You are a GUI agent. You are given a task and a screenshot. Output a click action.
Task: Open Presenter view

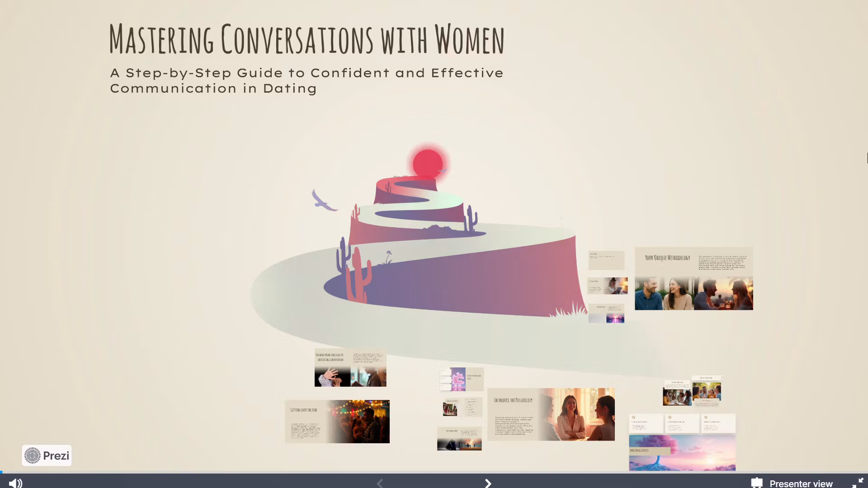(x=792, y=483)
